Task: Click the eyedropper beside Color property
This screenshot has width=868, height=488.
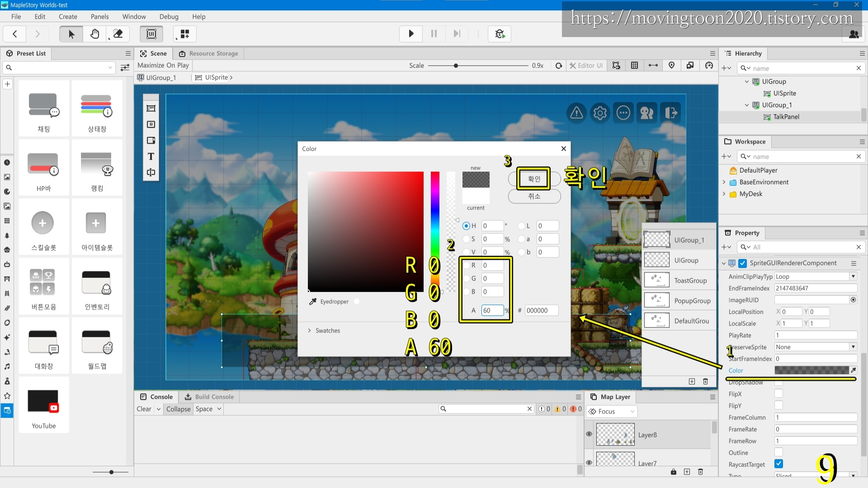Action: [854, 370]
